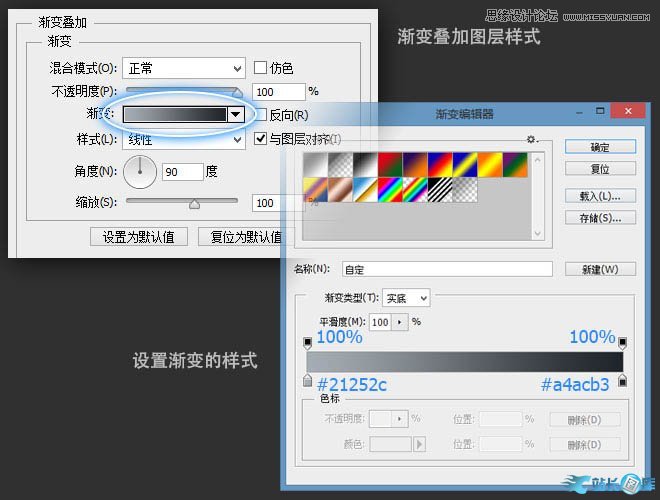Screen dimensions: 660x500
Task: Click the right opacity stop above gradient bar
Action: (x=623, y=344)
